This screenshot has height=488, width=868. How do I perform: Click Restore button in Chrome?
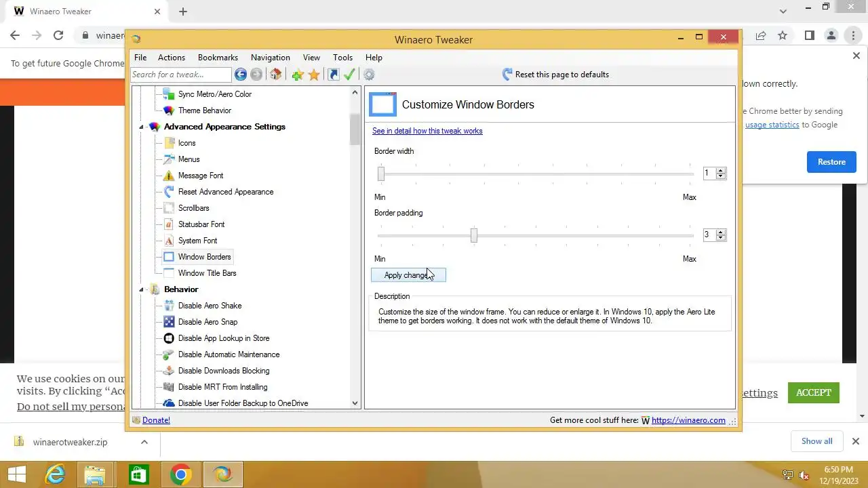click(x=831, y=162)
